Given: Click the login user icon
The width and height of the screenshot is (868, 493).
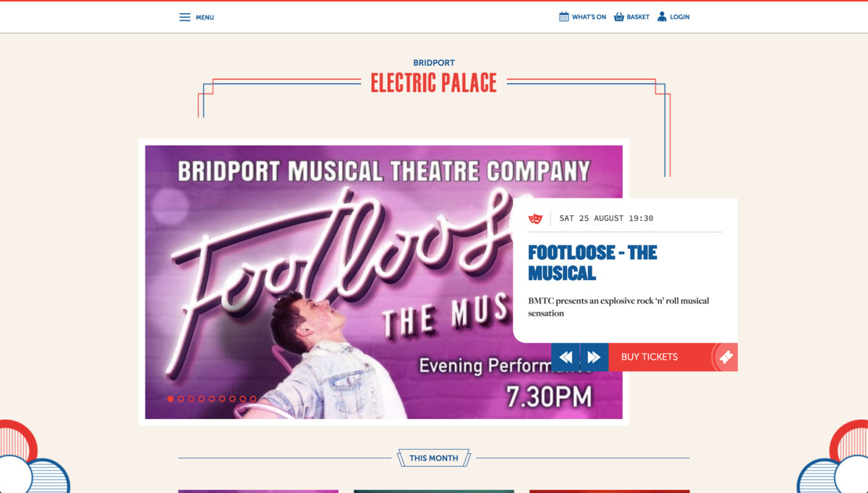Looking at the screenshot, I should coord(662,17).
